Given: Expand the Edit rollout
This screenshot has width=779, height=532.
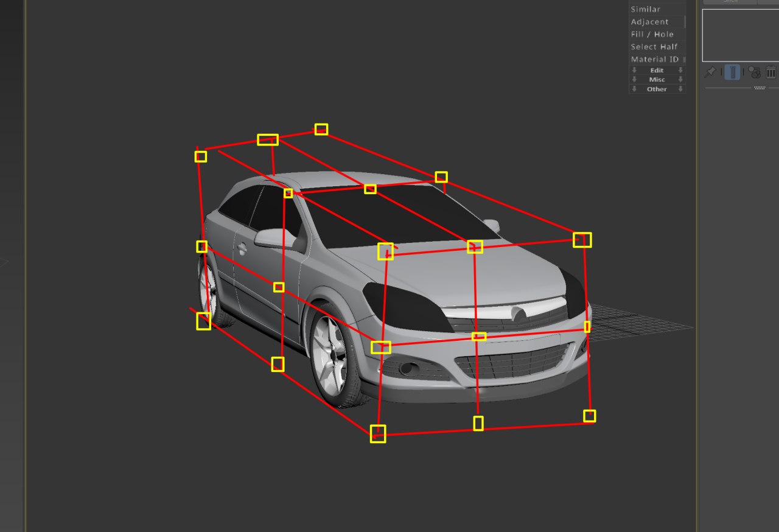Looking at the screenshot, I should [x=657, y=71].
